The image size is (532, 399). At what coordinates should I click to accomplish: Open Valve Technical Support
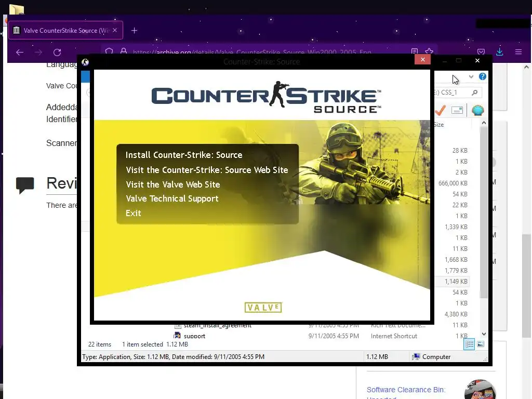[x=172, y=199]
